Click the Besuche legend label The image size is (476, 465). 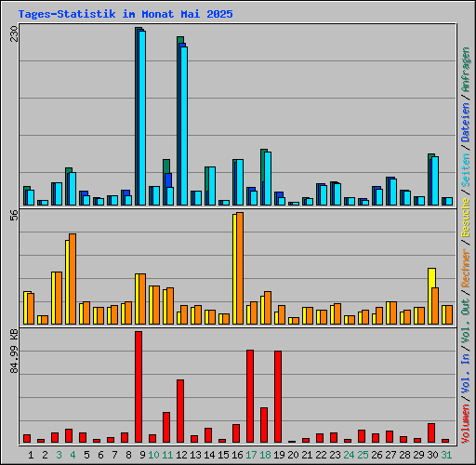pyautogui.click(x=466, y=218)
